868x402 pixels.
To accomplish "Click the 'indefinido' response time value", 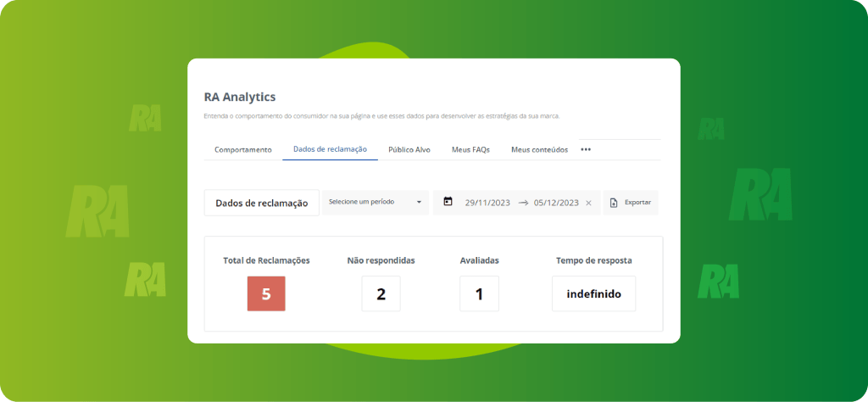I will pyautogui.click(x=594, y=293).
